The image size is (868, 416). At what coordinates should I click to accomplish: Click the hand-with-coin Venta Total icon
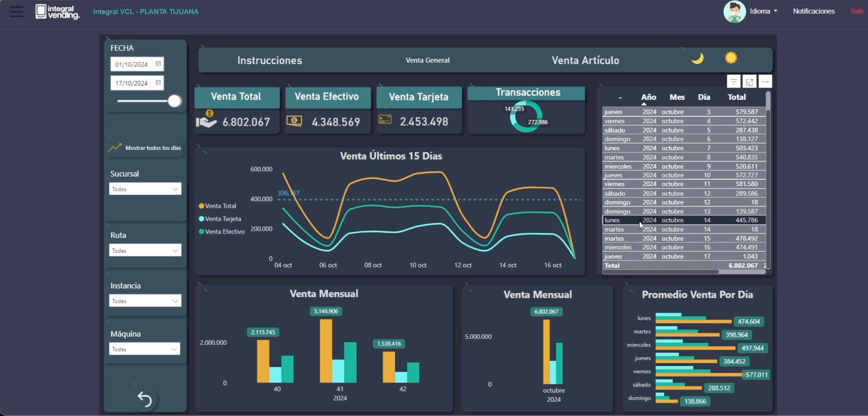[206, 119]
